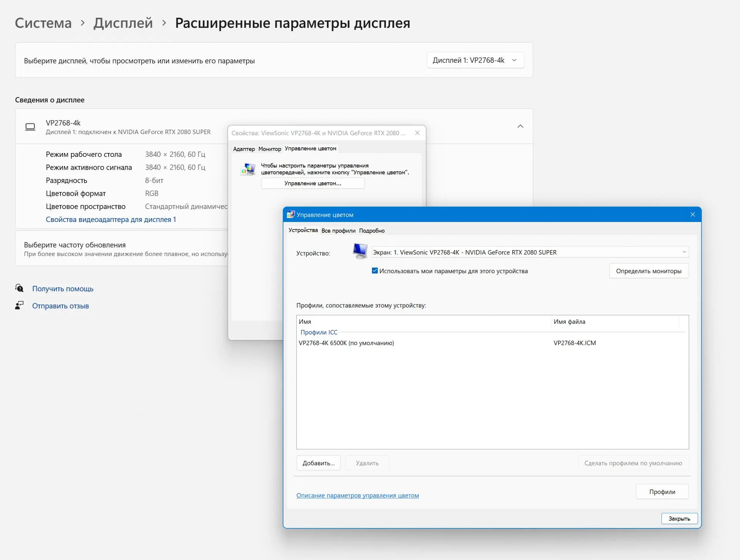
Task: Click the color management icon in Properties window
Action: tap(248, 169)
